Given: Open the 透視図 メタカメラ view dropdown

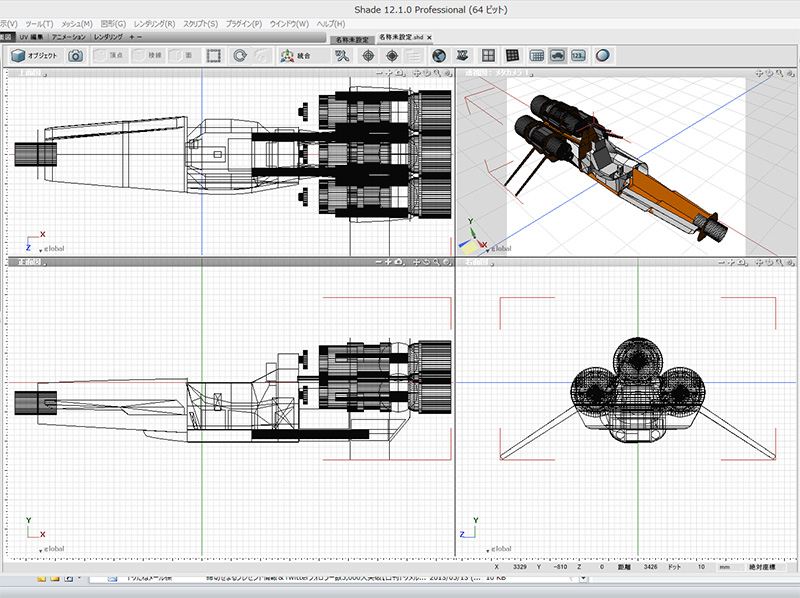Looking at the screenshot, I should coord(499,73).
